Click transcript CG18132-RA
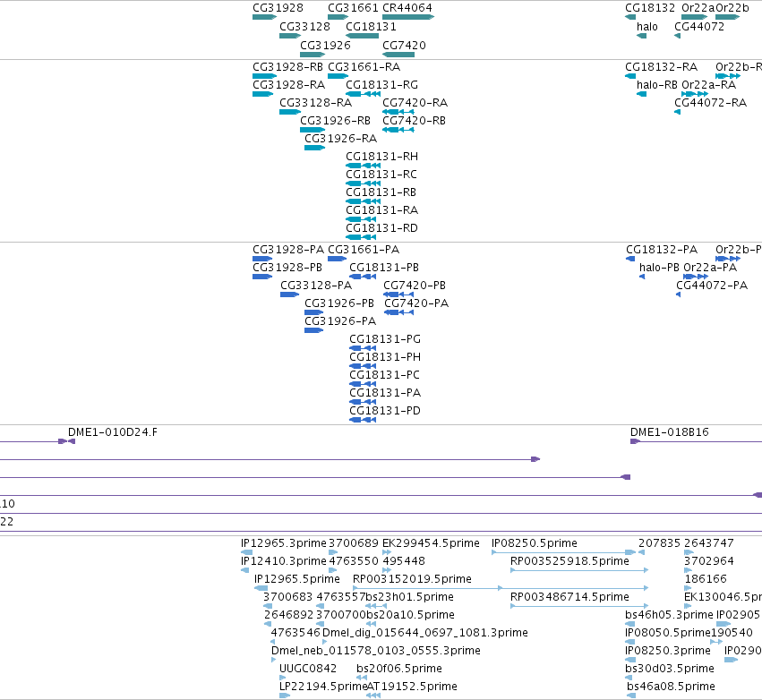This screenshot has width=762, height=700. pos(630,76)
